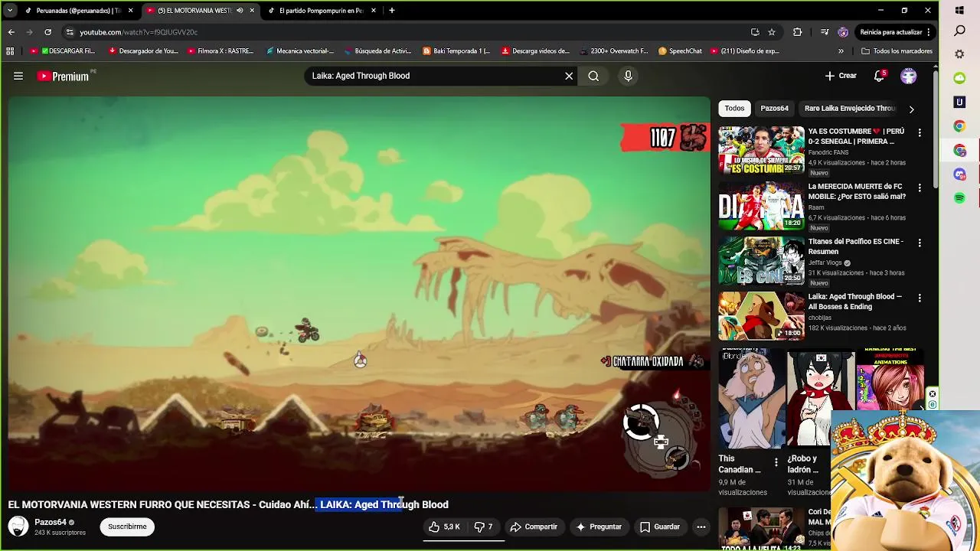
Task: Open YouTube notifications bell
Action: pos(880,76)
